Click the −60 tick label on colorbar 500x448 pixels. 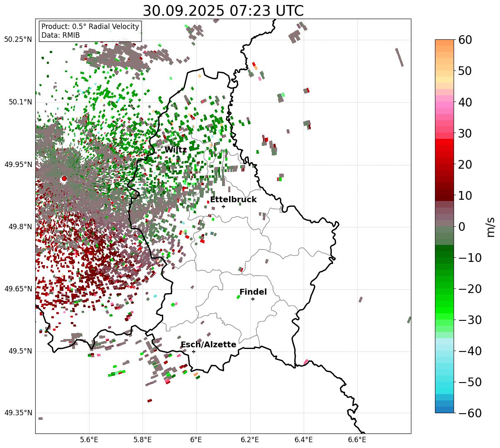coord(470,413)
